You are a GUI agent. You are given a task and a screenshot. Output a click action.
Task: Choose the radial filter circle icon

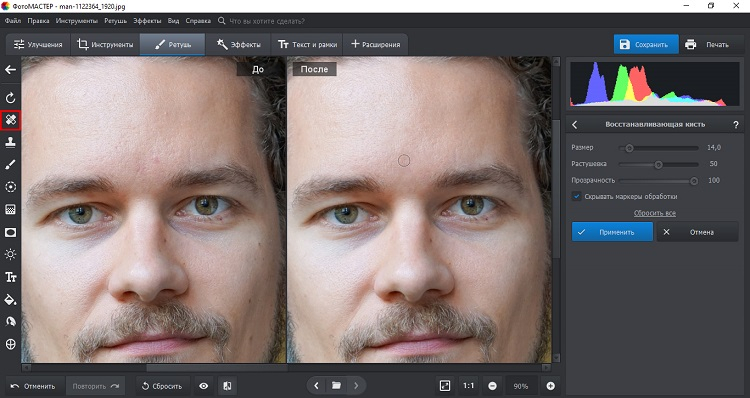coord(11,187)
